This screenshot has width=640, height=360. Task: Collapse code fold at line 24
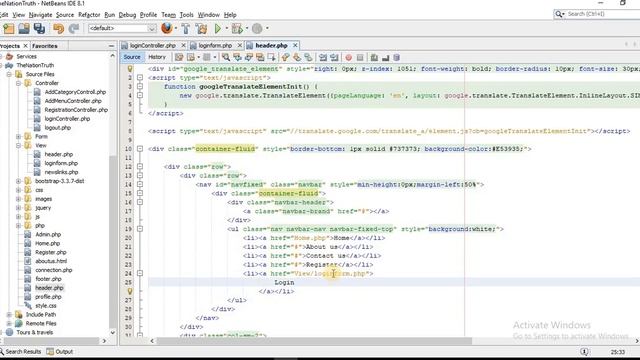click(x=140, y=273)
